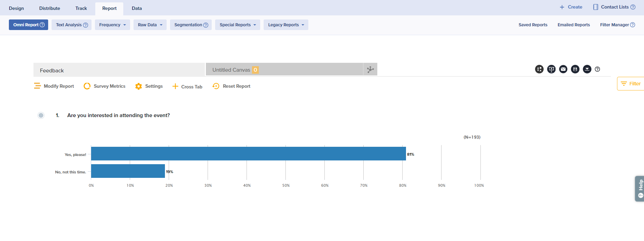This screenshot has width=644, height=241.
Task: Click the presentation mode icon
Action: (x=551, y=69)
